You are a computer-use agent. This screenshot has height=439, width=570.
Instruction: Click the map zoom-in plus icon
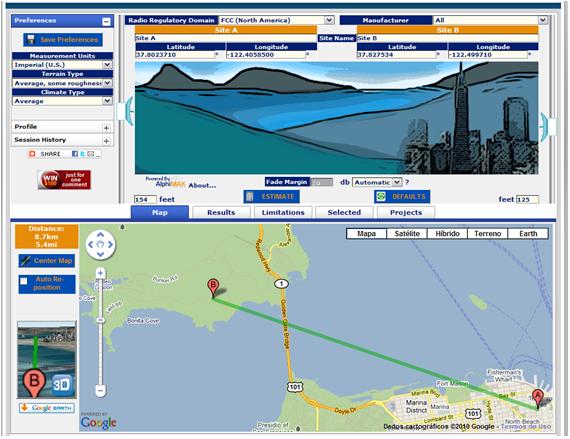[101, 273]
